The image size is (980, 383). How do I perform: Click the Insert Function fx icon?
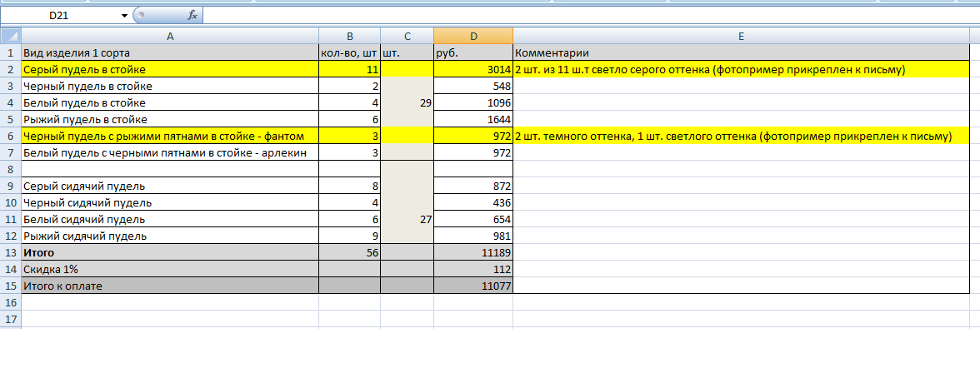pyautogui.click(x=192, y=16)
